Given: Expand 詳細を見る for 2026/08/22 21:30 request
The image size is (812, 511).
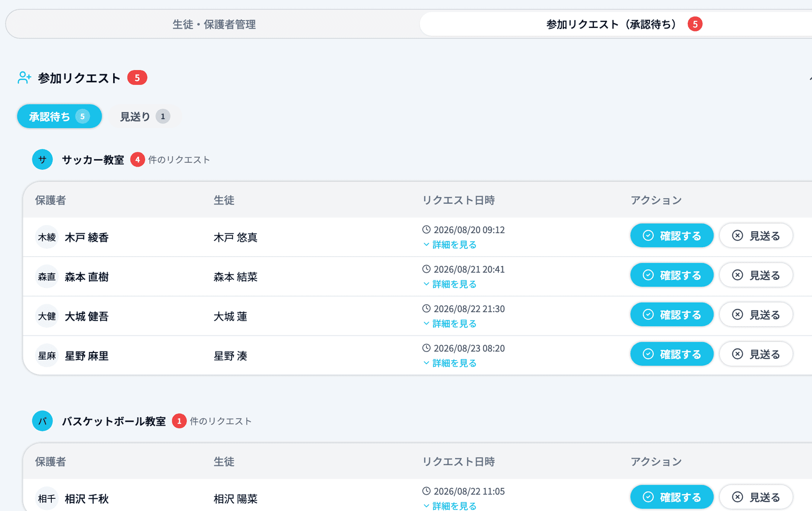Looking at the screenshot, I should [x=450, y=324].
